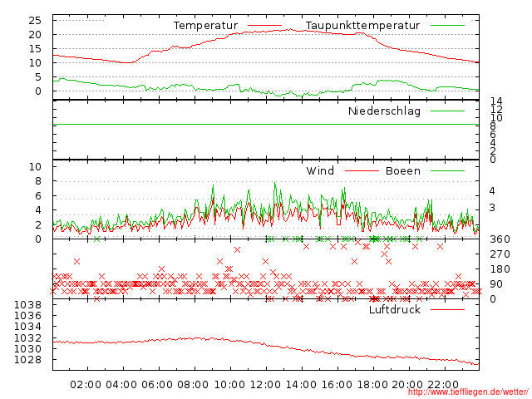The width and height of the screenshot is (532, 399).
Task: Open the tieffliegen.de/wetter link
Action: (x=468, y=392)
